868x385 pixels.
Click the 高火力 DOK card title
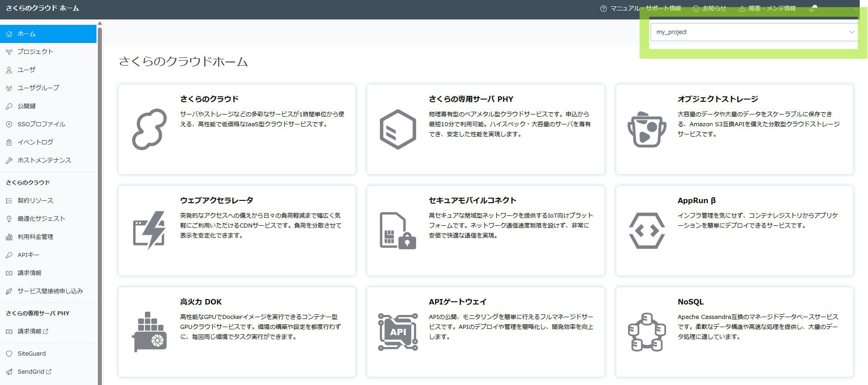[201, 302]
